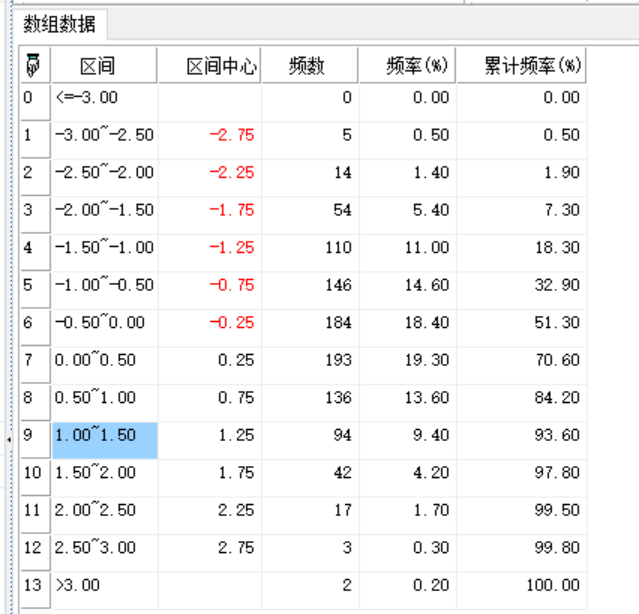Click the frequency count cell showing 193
The height and width of the screenshot is (614, 639).
coord(310,360)
